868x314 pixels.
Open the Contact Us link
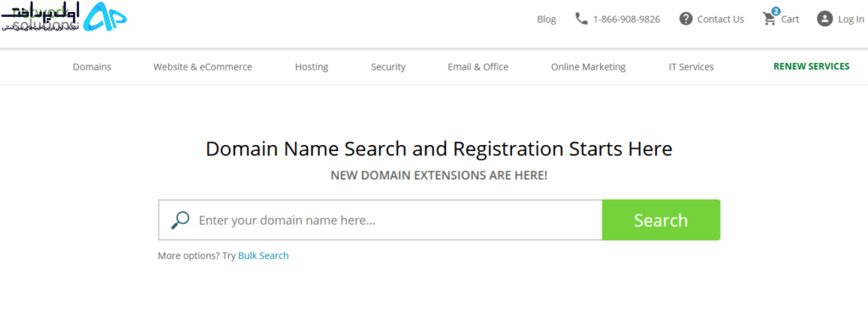[721, 20]
